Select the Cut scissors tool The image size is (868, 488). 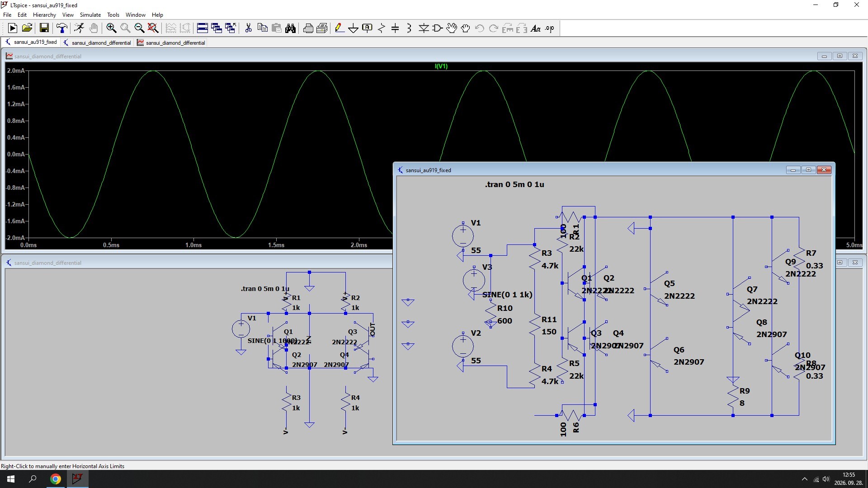coord(248,28)
